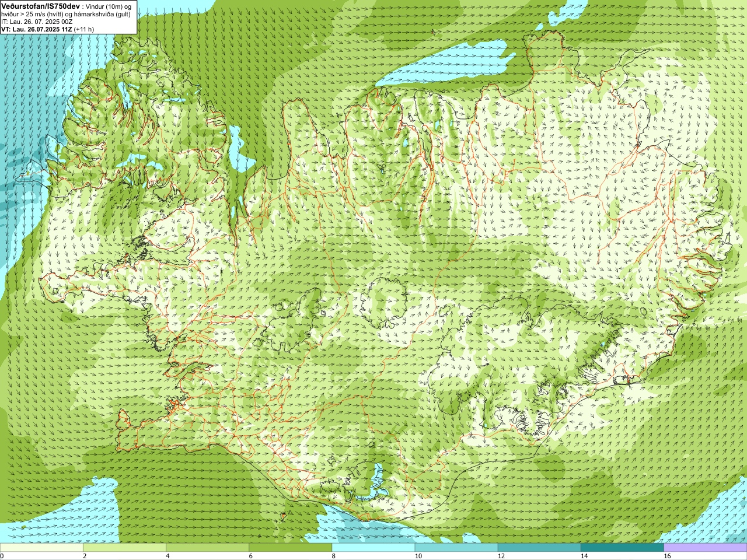Click the "Veðurstofan/IS750dev" title text
This screenshot has width=747, height=560.
pyautogui.click(x=41, y=6)
